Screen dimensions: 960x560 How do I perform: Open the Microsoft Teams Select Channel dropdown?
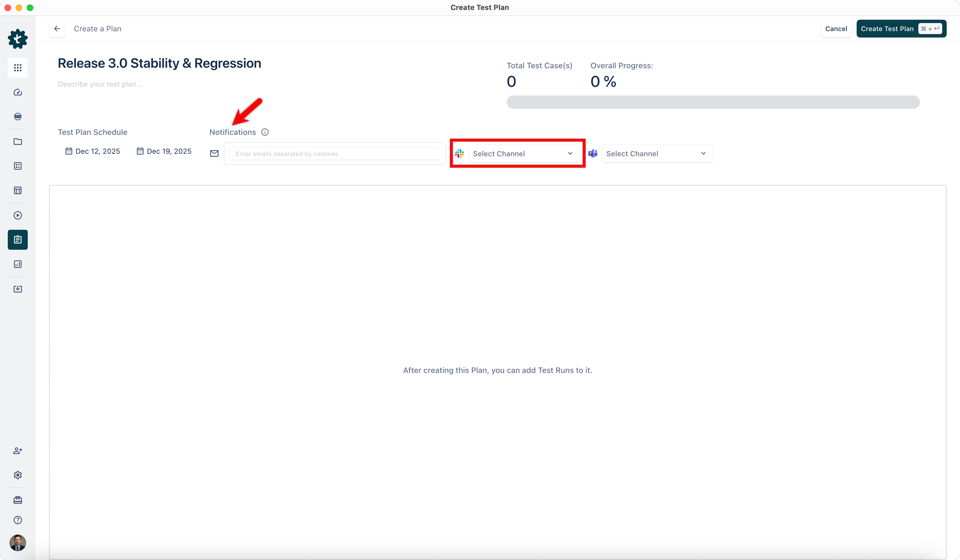[656, 153]
